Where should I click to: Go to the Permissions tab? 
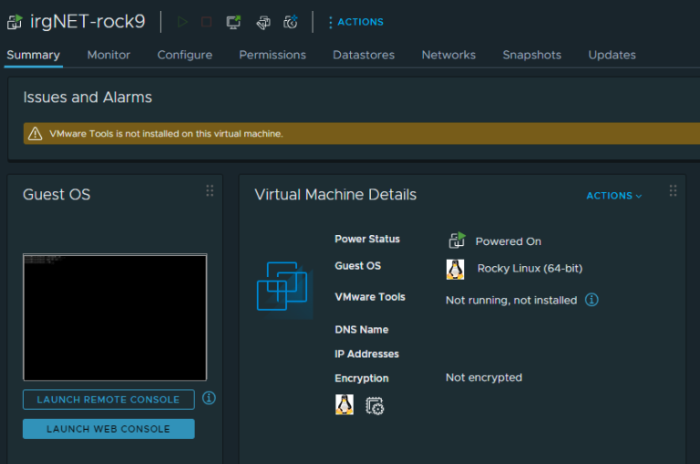272,55
